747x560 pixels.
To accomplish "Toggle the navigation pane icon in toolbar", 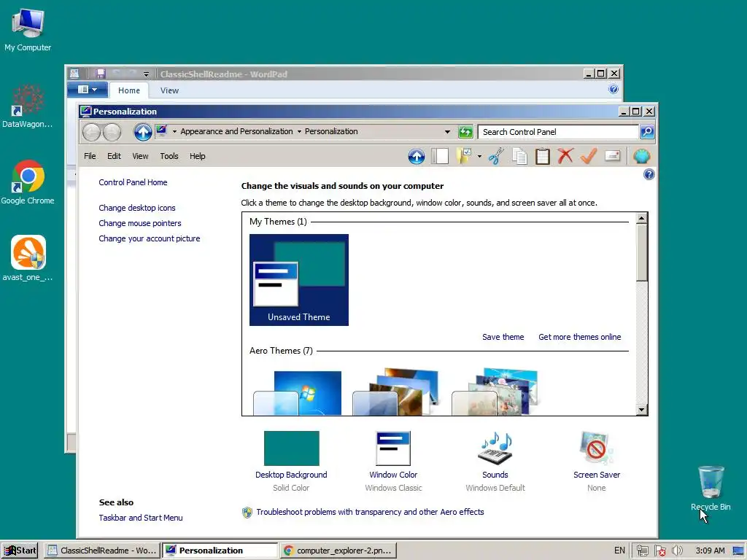I will coord(440,156).
